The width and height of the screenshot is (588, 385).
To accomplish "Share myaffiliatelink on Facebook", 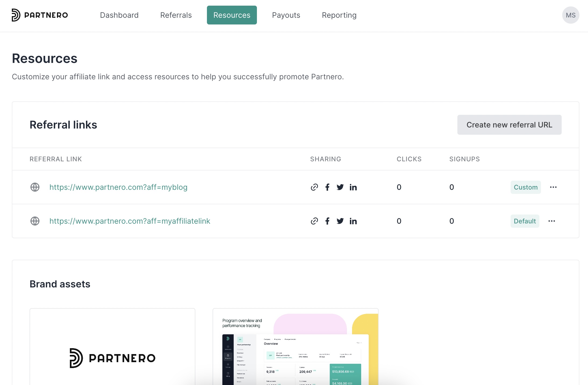I will (327, 221).
